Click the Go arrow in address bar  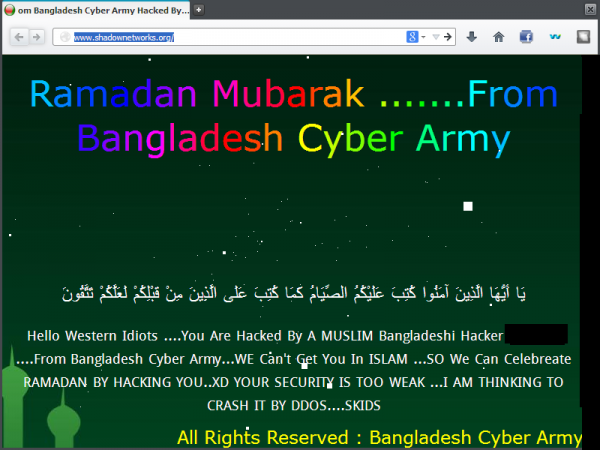[x=448, y=37]
